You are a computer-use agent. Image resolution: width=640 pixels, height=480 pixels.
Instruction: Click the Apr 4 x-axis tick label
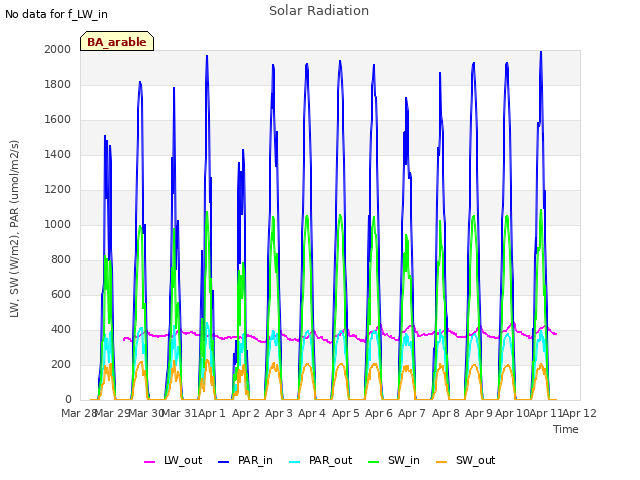point(312,413)
